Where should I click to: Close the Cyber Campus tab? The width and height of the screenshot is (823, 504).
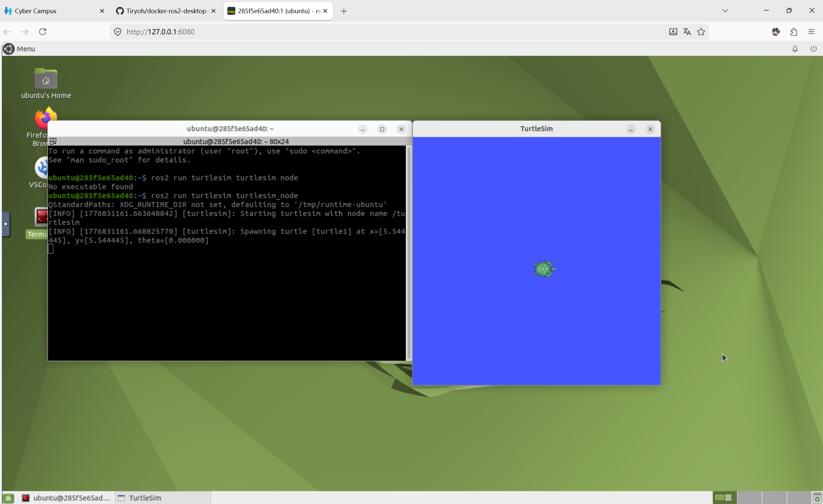point(102,11)
